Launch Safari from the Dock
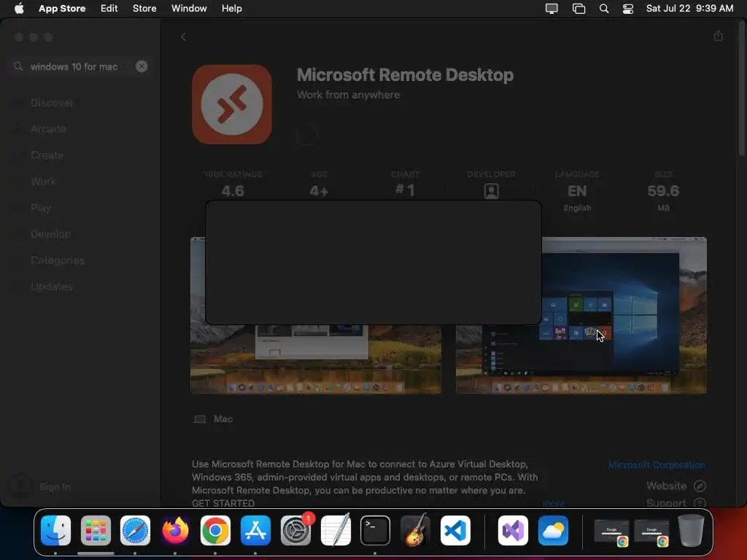 (x=135, y=530)
